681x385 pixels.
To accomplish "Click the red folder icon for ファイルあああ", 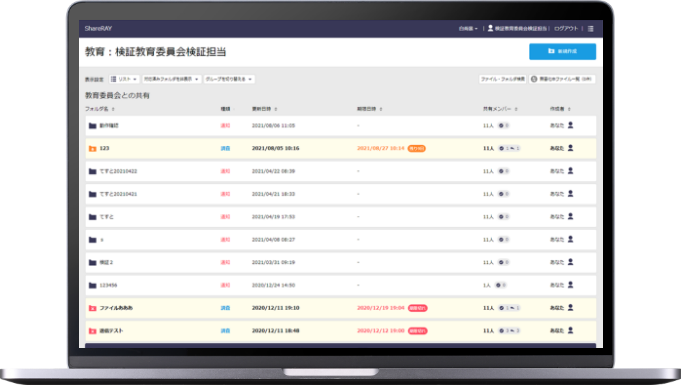I will [93, 308].
